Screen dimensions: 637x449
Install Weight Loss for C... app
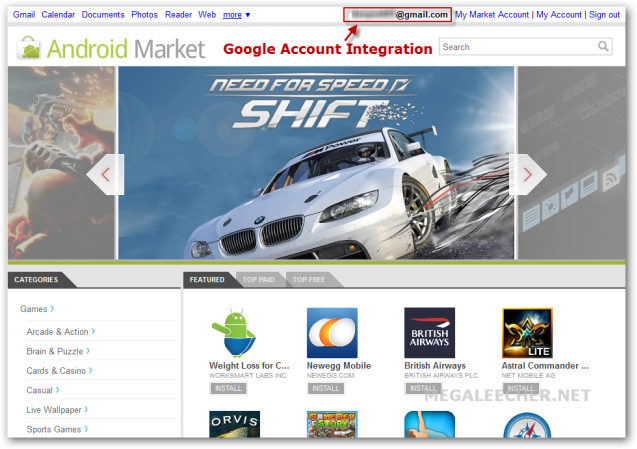[228, 388]
